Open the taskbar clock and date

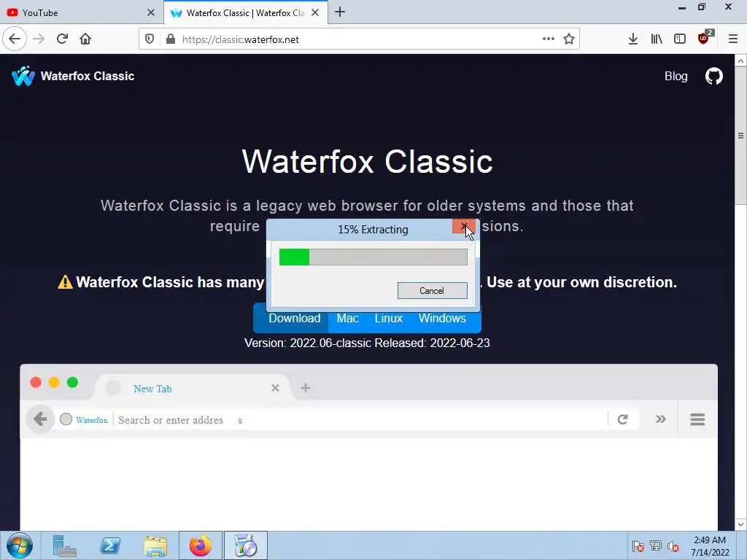coord(710,546)
